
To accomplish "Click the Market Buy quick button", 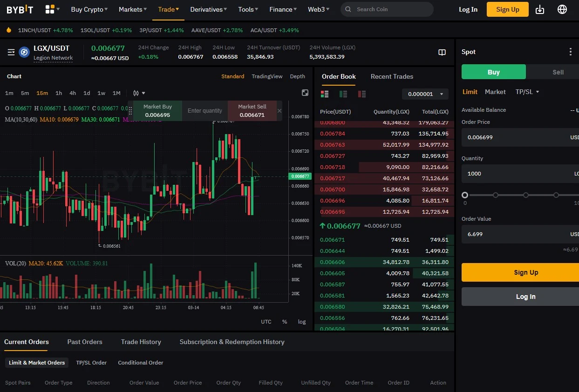I will click(157, 111).
